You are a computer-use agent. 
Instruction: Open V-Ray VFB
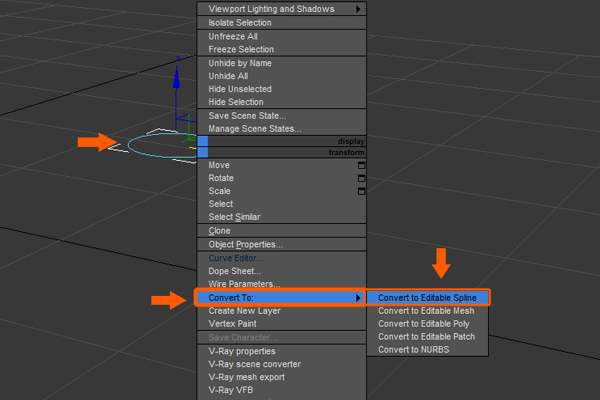[282, 390]
